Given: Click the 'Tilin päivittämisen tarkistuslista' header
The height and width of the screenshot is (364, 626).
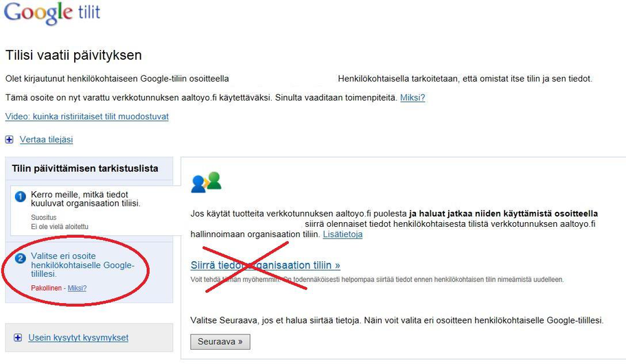Looking at the screenshot, I should tap(85, 169).
